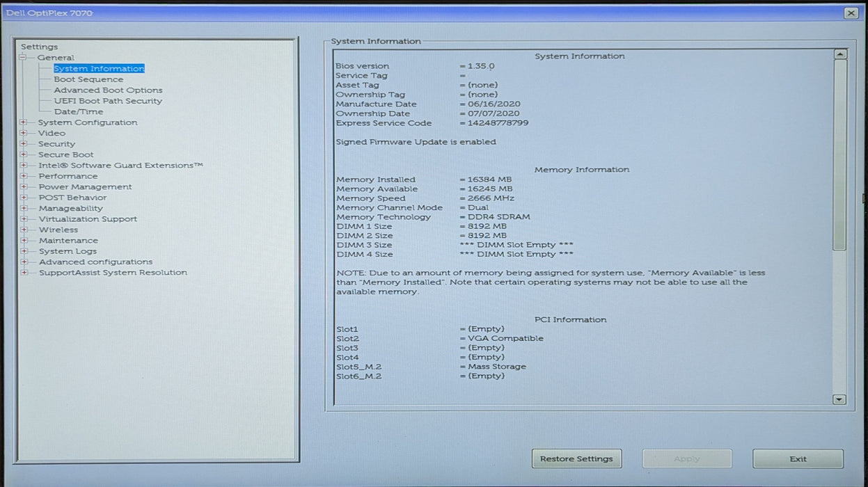Expand the Advanced configurations node
The image size is (868, 487).
tap(24, 262)
